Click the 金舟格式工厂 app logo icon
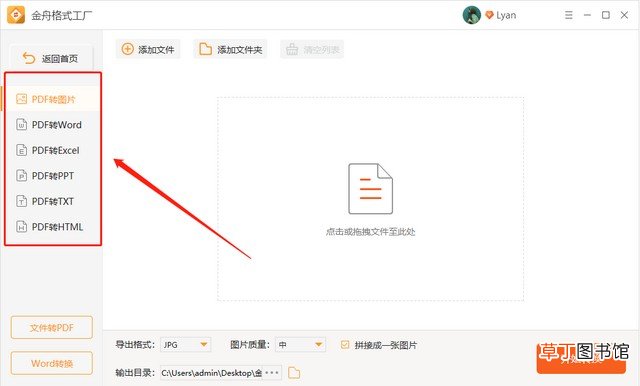The width and height of the screenshot is (640, 386). (16, 15)
